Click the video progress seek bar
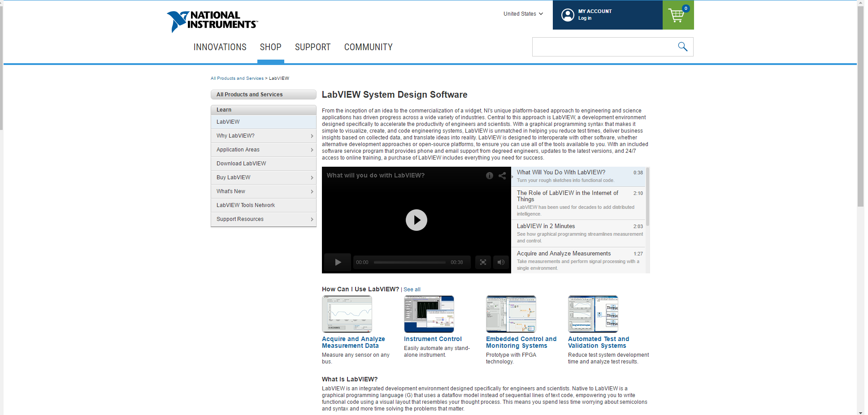Viewport: 868px width, 415px height. (409, 262)
